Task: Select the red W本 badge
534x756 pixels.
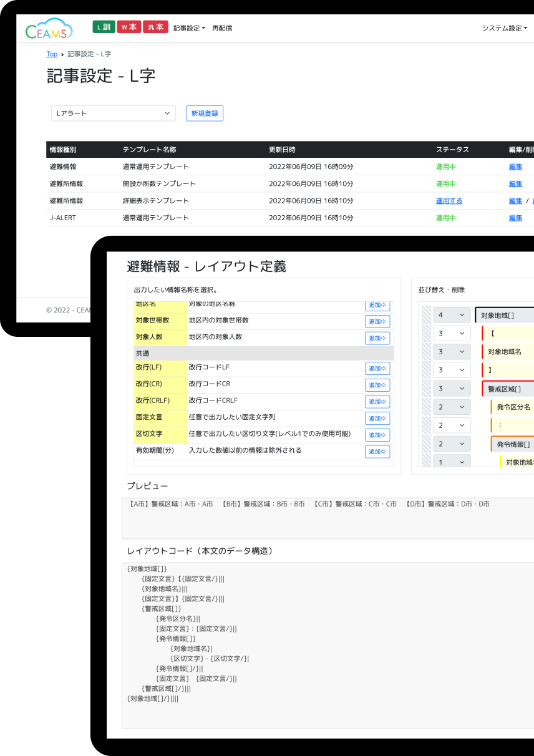Action: pos(129,27)
